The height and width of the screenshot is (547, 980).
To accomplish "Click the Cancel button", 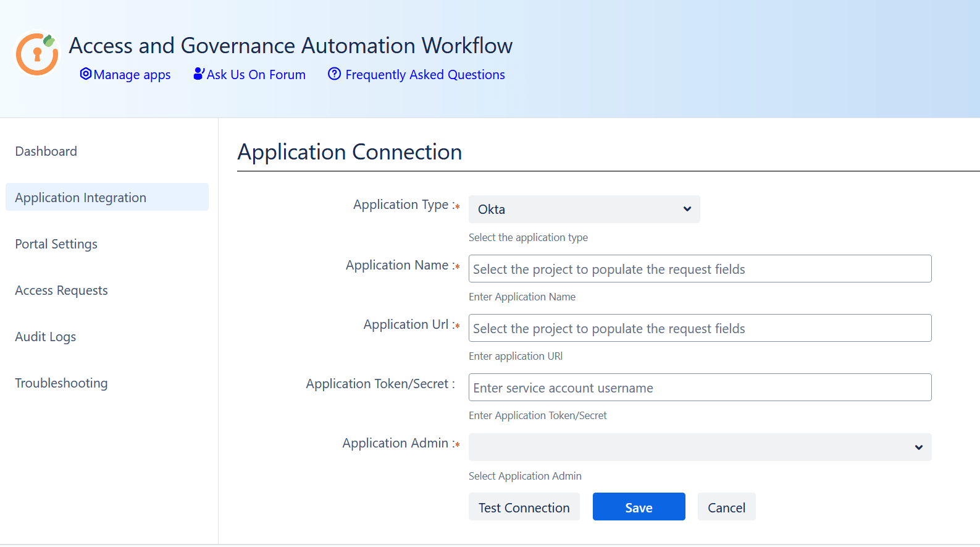I will pos(727,507).
